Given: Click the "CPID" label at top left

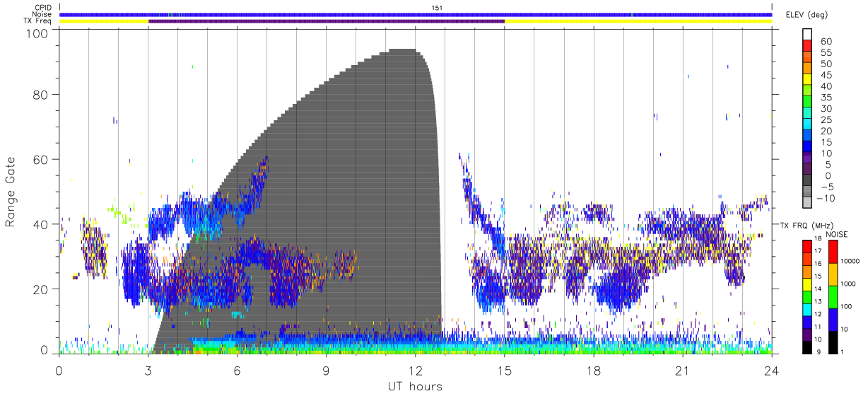Looking at the screenshot, I should (x=43, y=8).
